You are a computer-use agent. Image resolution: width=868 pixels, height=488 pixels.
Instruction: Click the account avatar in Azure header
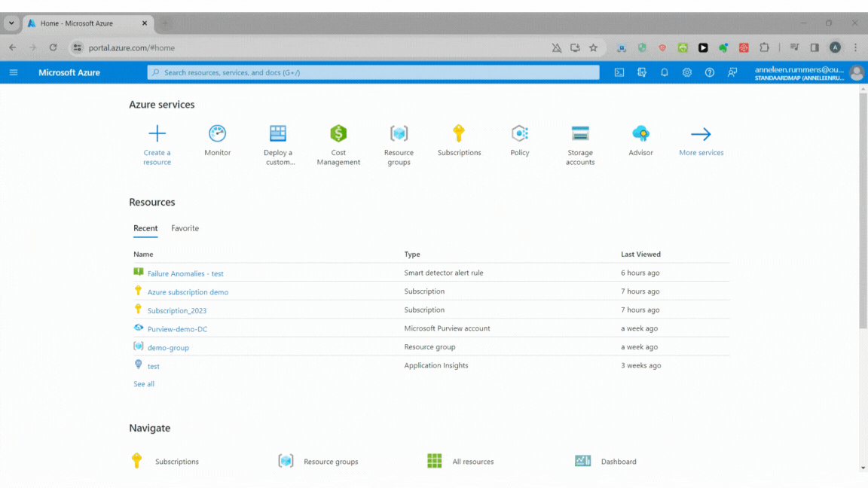point(857,72)
